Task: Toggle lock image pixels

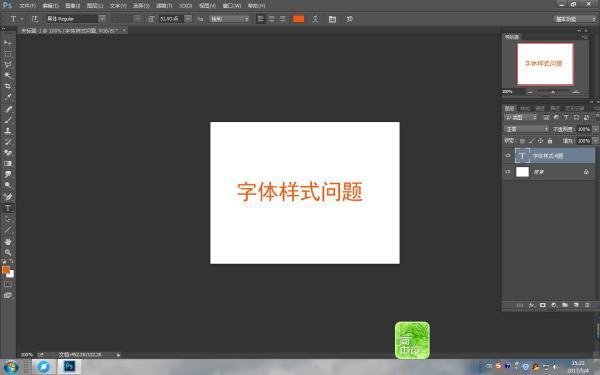Action: coord(532,141)
